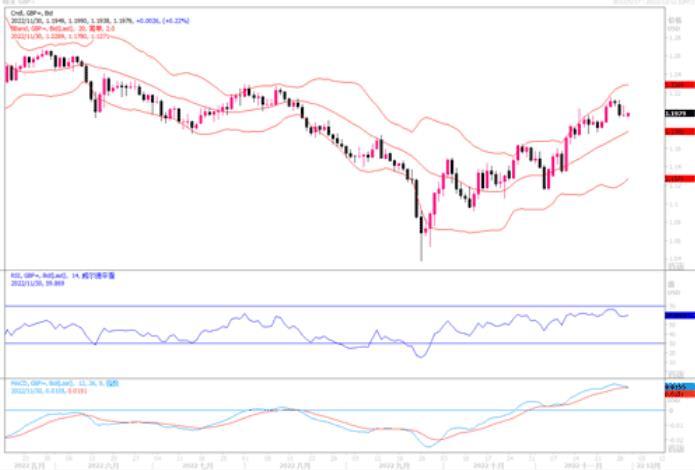Click the last candlestick on the price chart
This screenshot has height=470, width=695.
[x=627, y=113]
